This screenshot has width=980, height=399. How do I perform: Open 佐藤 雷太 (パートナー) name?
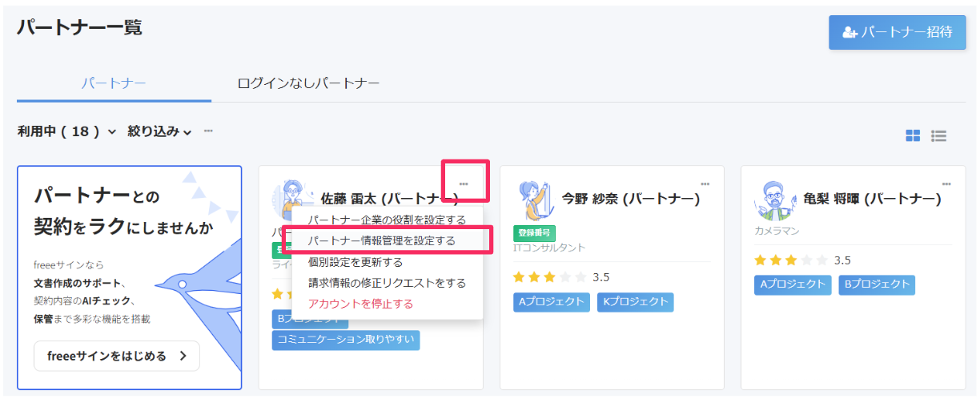coord(390,198)
